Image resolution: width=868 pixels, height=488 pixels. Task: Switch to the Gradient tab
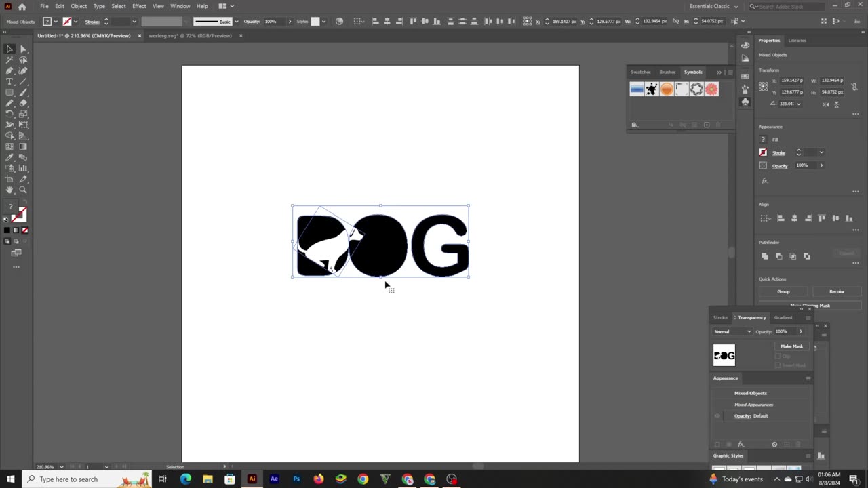[x=783, y=317]
